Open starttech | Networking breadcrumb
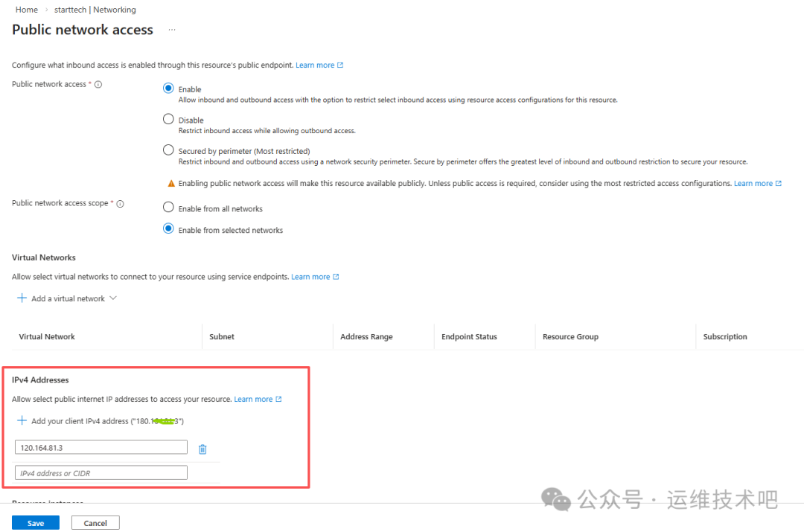 pos(95,10)
